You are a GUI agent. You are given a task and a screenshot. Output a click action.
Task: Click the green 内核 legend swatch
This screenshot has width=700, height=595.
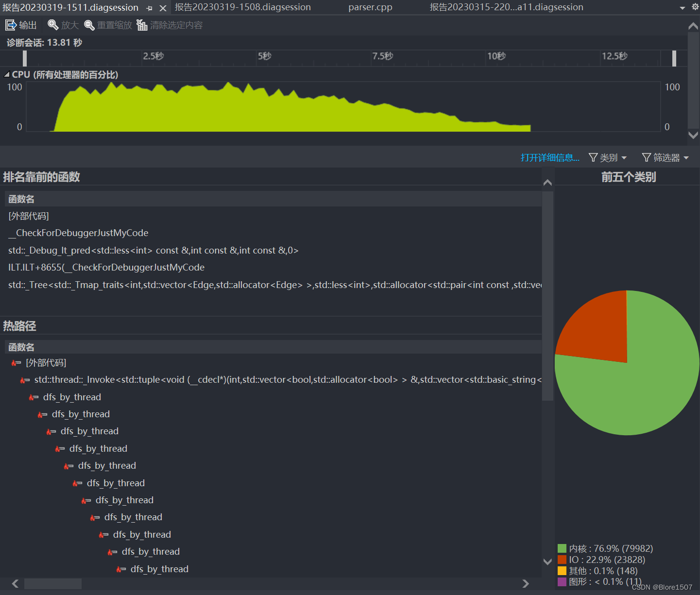pyautogui.click(x=562, y=549)
